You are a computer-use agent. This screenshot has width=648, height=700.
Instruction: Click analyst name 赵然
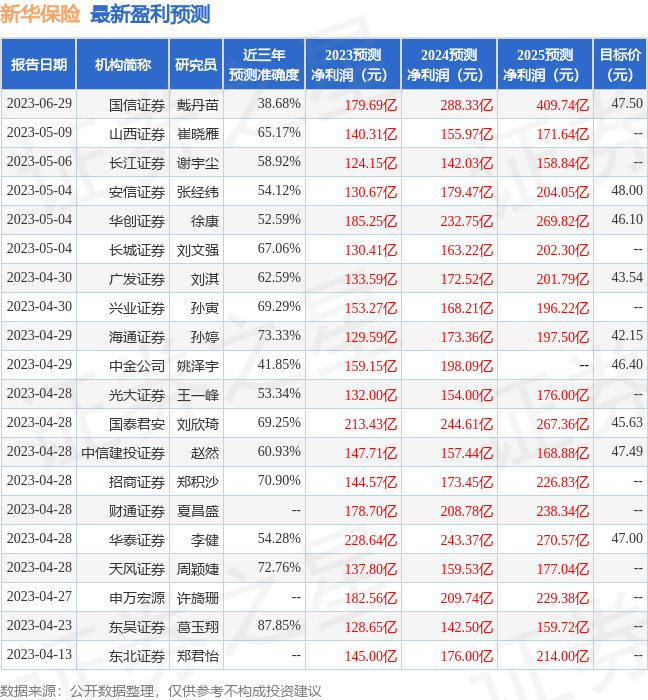point(205,454)
